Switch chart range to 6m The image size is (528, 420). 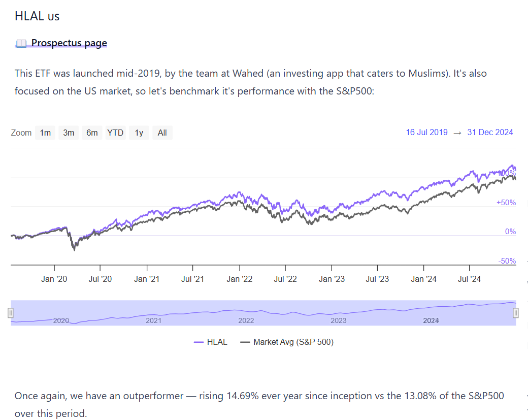(92, 133)
